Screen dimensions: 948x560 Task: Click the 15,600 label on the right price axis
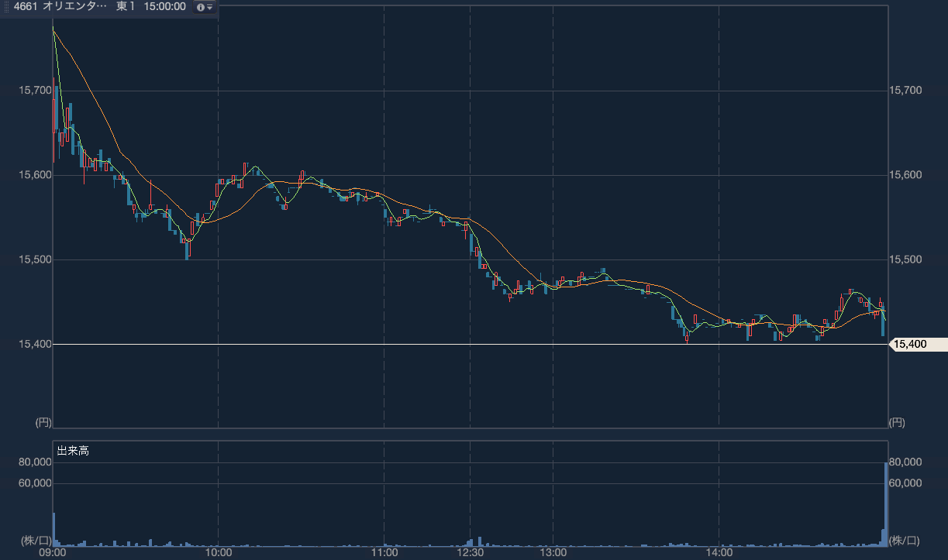pos(907,175)
